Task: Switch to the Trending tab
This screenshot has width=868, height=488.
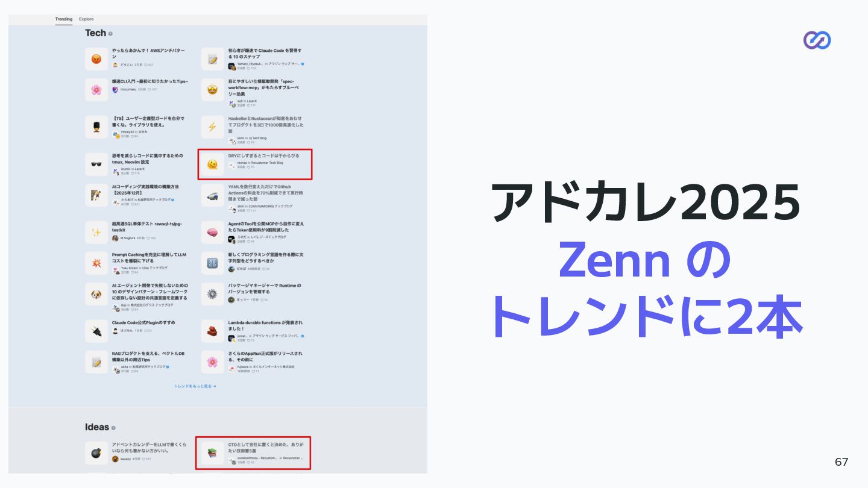Action: point(63,19)
